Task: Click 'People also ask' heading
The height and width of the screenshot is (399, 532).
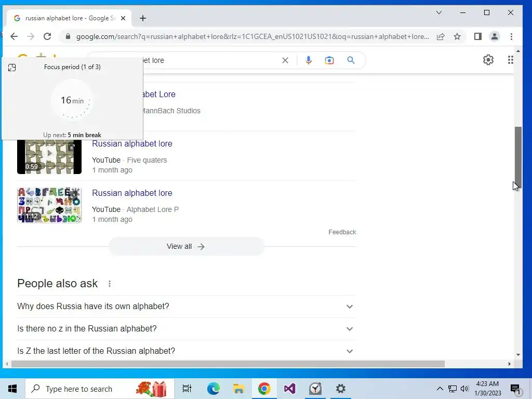Action: (x=57, y=283)
